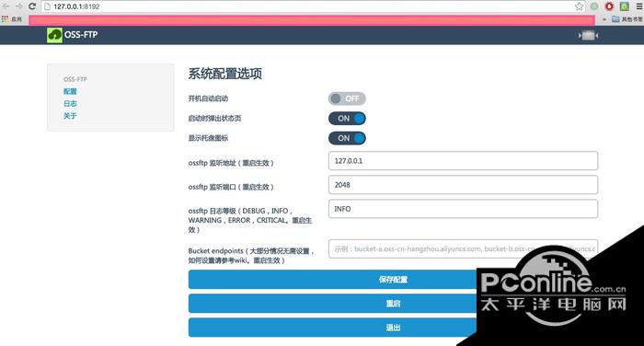Open the 关于 sidebar link

(x=70, y=116)
